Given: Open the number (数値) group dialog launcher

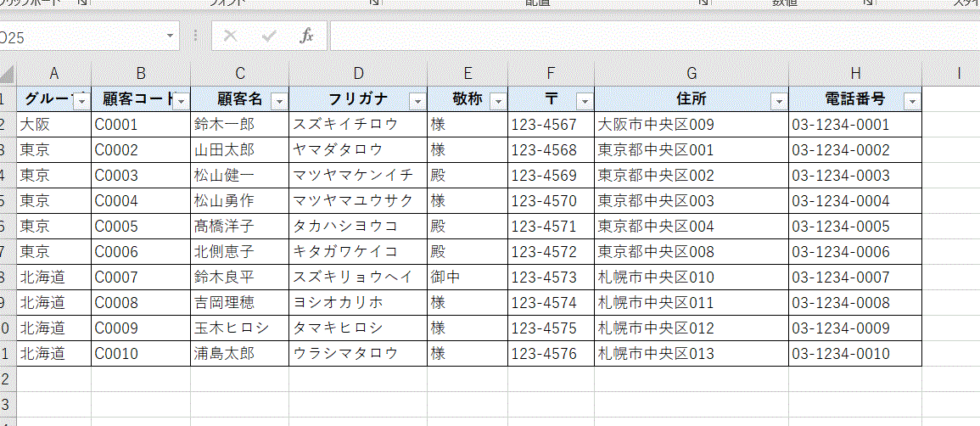Looking at the screenshot, I should click(868, 3).
